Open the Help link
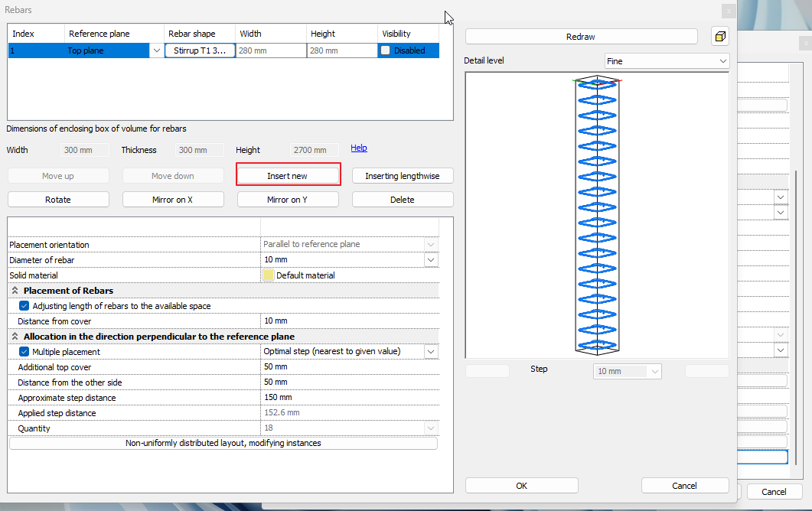Viewport: 812px width, 511px height. 359,148
